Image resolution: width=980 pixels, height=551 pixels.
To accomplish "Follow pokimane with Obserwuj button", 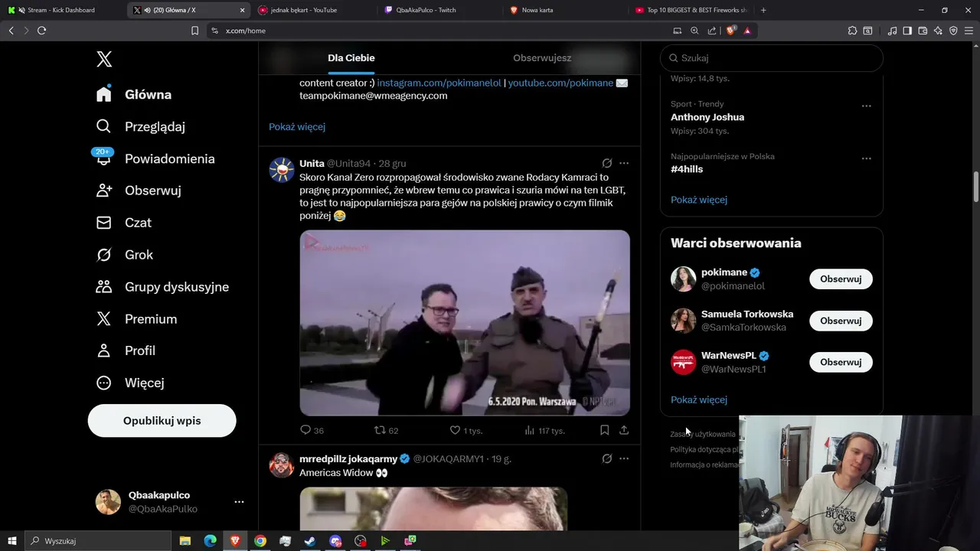I will [x=841, y=279].
